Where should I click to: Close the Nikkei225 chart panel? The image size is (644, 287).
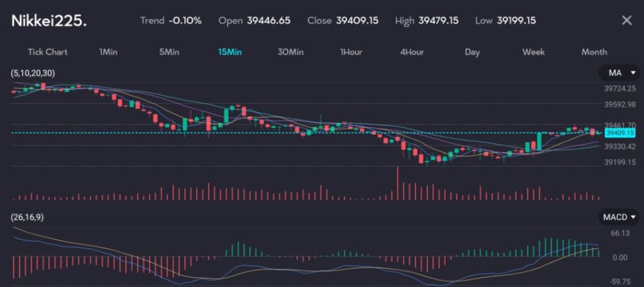pos(626,21)
